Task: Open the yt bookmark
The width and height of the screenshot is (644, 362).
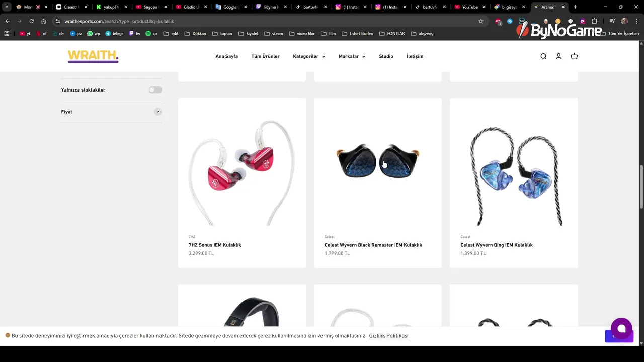Action: click(25, 34)
